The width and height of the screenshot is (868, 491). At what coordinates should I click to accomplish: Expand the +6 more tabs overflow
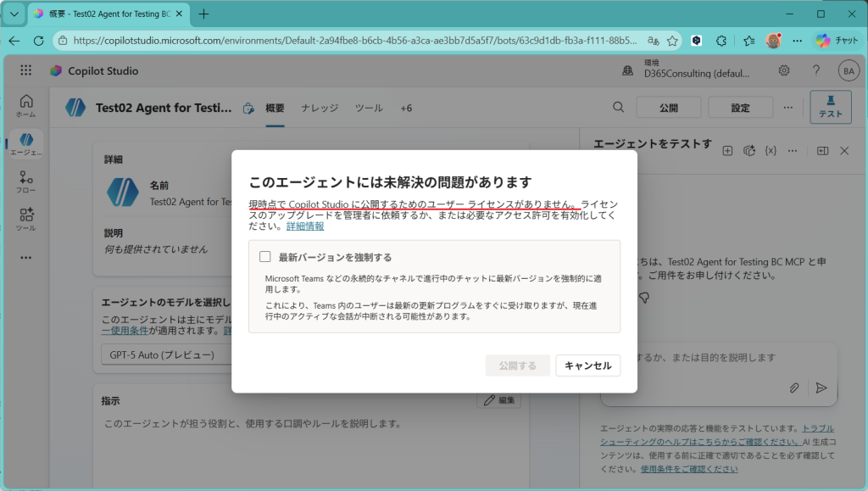coord(406,109)
